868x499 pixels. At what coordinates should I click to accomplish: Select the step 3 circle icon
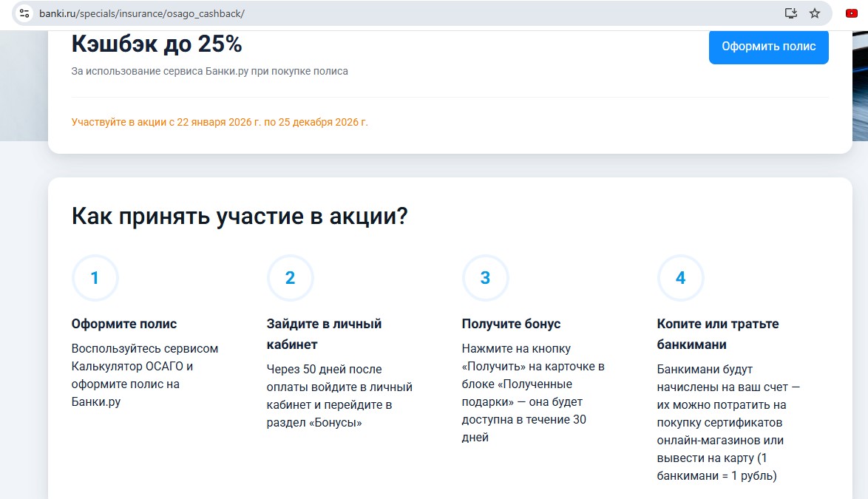[485, 278]
